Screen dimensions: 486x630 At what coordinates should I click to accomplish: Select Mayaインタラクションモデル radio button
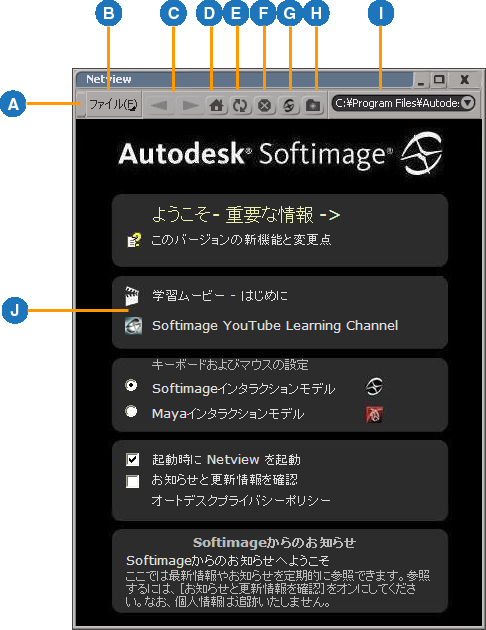point(131,411)
